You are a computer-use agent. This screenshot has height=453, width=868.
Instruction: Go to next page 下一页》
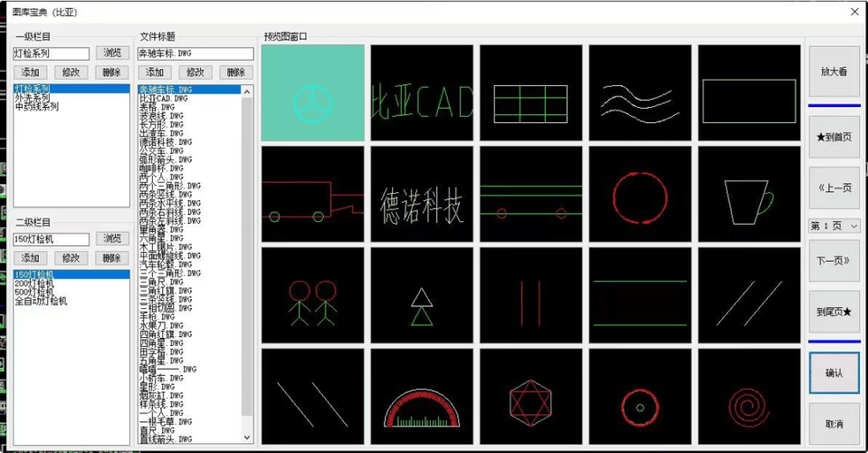tap(835, 261)
